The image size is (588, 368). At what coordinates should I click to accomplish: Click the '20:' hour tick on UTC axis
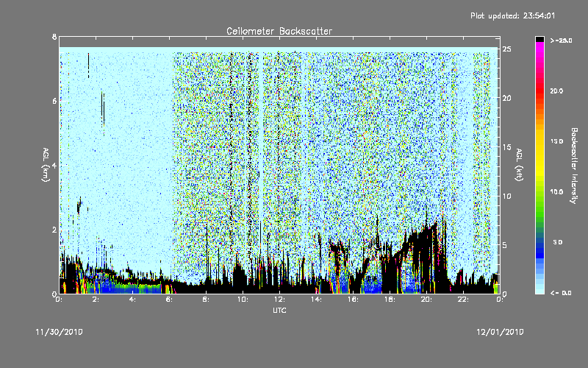pyautogui.click(x=426, y=300)
